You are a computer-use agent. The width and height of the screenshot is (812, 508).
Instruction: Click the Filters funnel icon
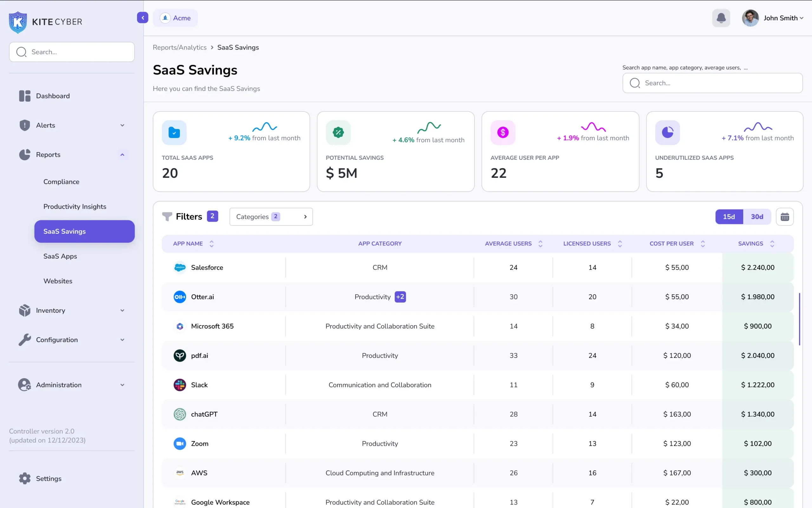[x=167, y=217]
